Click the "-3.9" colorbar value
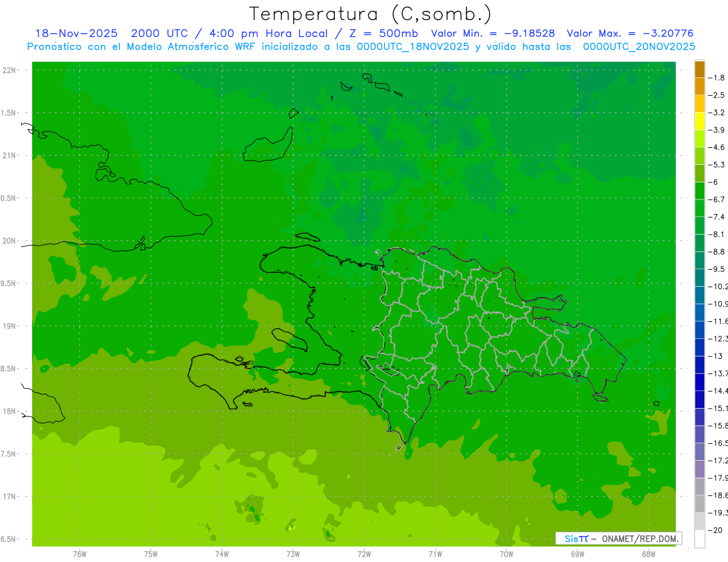This screenshot has height=562, width=728. 716,130
